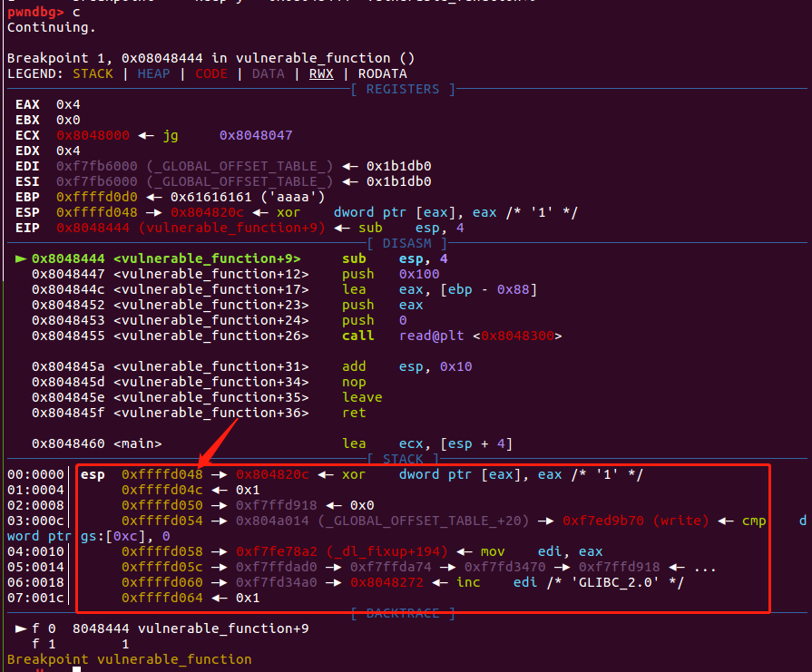Click ESP register value 0xffffd048
The image size is (812, 672).
[97, 212]
